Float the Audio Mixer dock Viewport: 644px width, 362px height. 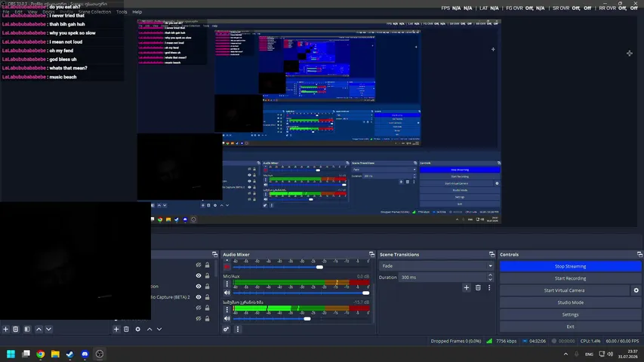click(x=371, y=254)
